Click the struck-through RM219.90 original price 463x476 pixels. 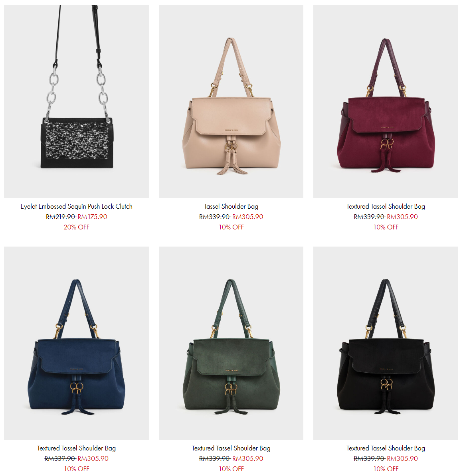pos(61,217)
